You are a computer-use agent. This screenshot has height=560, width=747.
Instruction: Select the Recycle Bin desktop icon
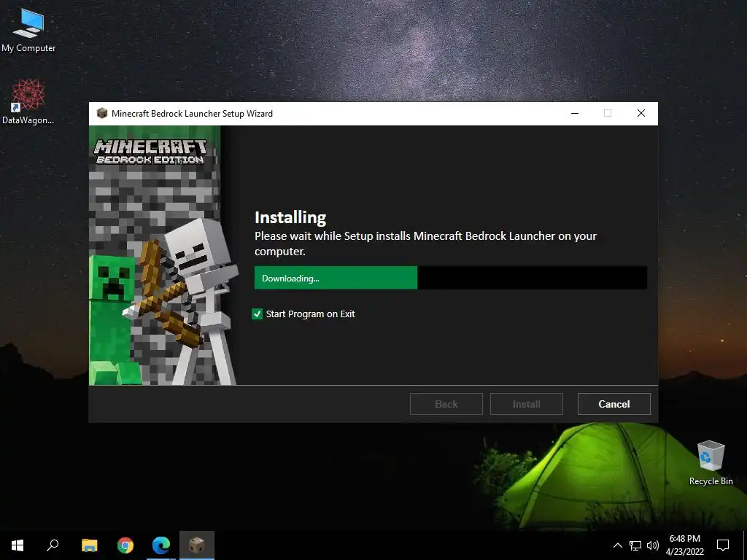711,463
